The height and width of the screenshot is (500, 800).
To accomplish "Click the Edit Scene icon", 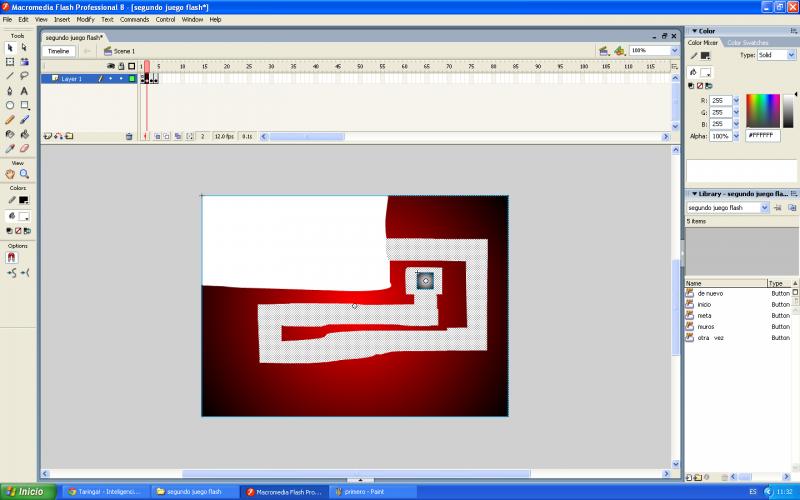I will point(604,51).
